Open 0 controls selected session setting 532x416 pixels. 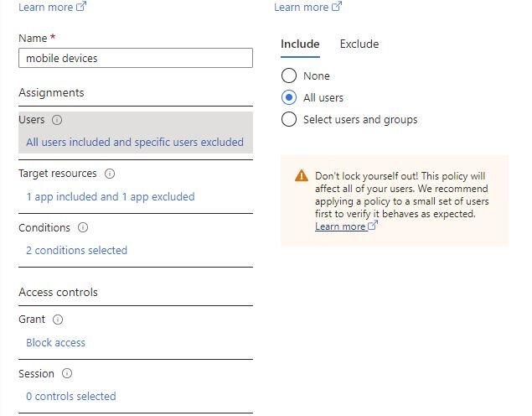click(x=71, y=397)
